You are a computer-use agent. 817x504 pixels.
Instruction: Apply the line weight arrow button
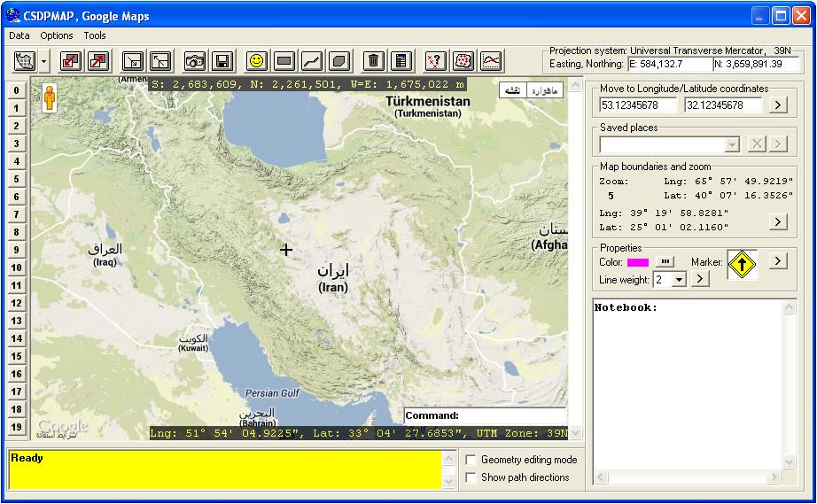[700, 279]
